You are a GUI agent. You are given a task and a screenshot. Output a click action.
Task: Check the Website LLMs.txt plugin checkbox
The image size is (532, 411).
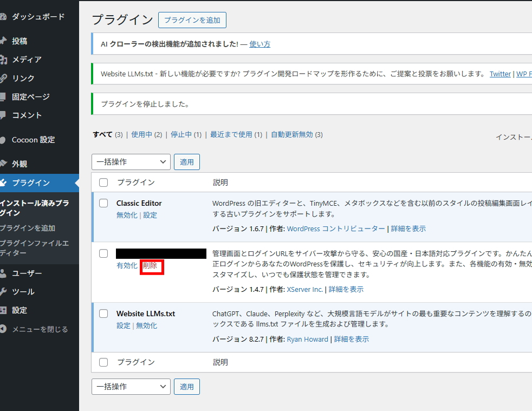click(103, 314)
